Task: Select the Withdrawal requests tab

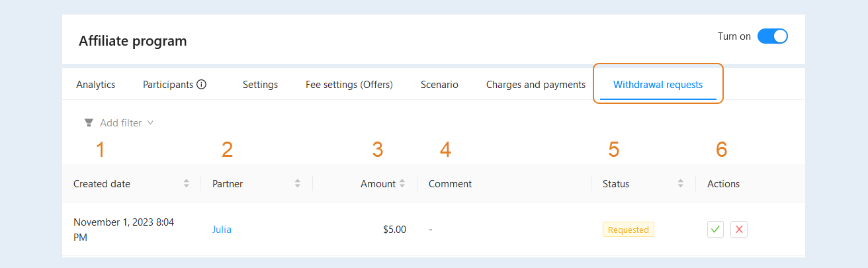Action: [x=658, y=85]
